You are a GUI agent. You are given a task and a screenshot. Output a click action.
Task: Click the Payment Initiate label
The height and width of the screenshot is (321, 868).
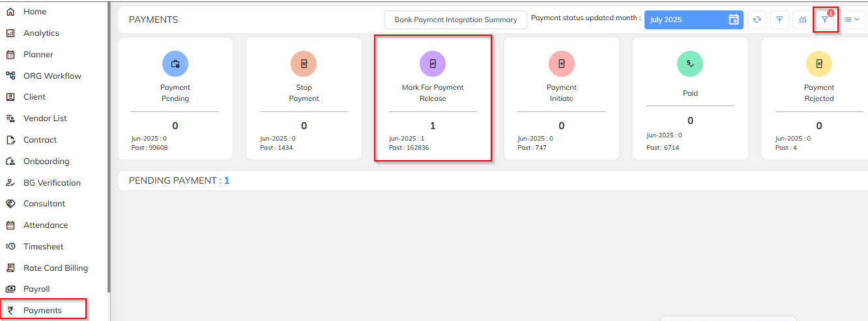(x=562, y=93)
